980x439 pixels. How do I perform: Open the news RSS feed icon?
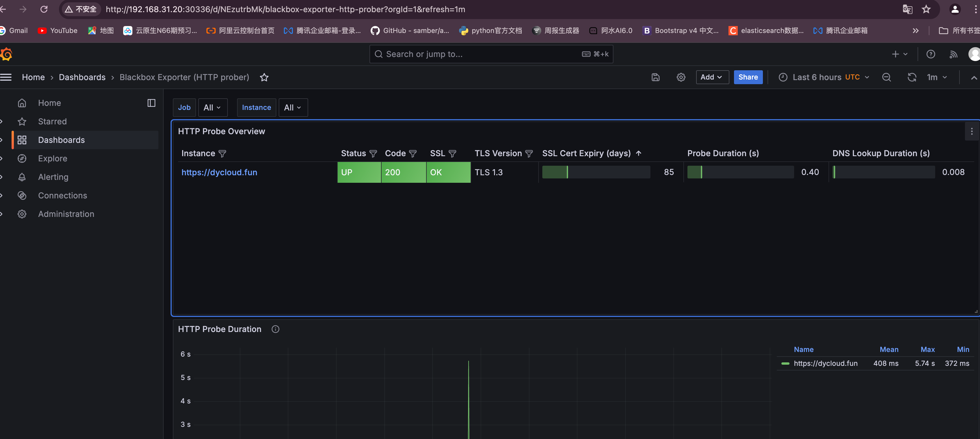(x=953, y=54)
